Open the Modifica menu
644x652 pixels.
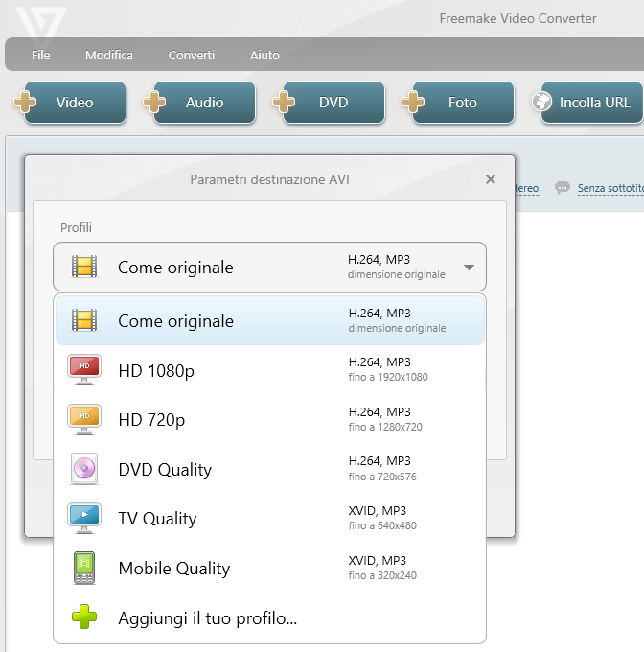tap(109, 55)
